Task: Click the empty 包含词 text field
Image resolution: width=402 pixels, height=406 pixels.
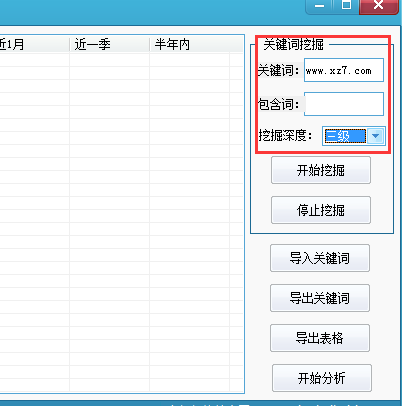Action: point(344,104)
